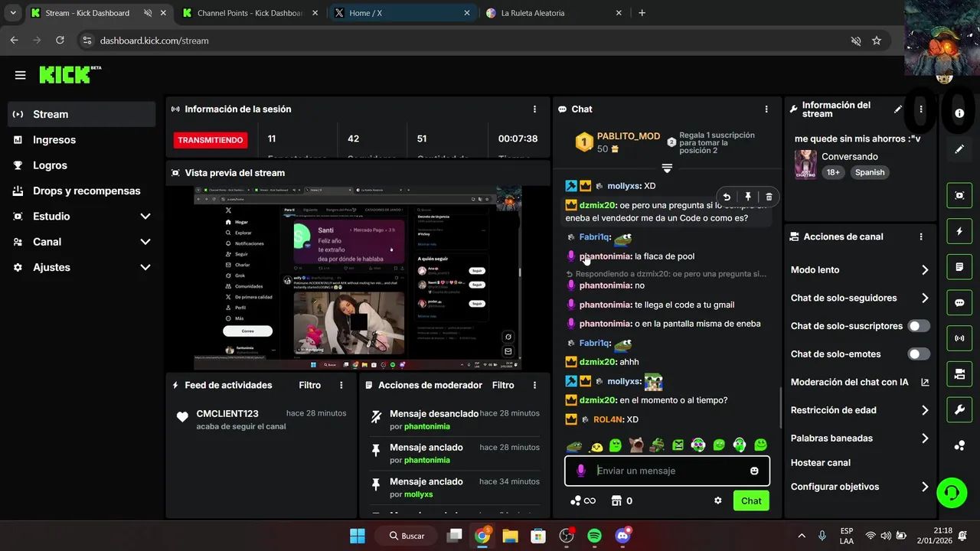Open the green headset support button
The width and height of the screenshot is (980, 551).
click(952, 492)
